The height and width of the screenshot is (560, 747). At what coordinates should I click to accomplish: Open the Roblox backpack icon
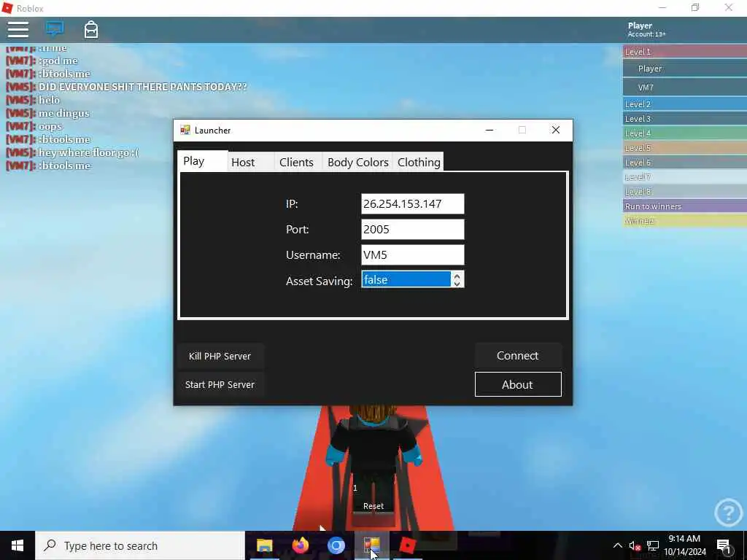[91, 29]
